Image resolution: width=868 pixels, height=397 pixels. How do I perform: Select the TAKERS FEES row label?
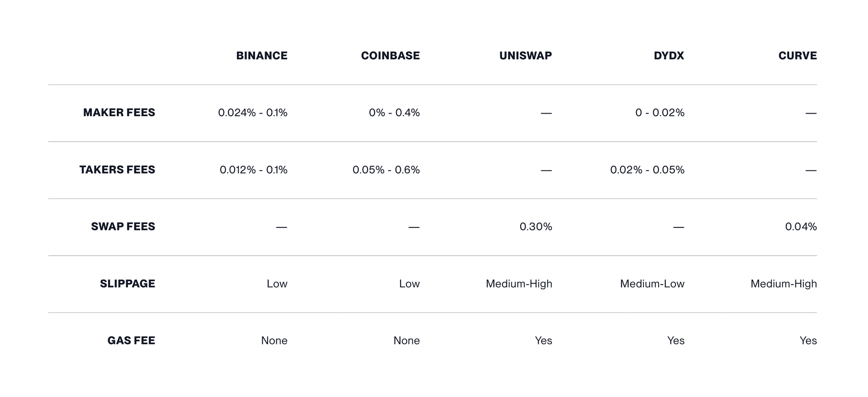[117, 170]
